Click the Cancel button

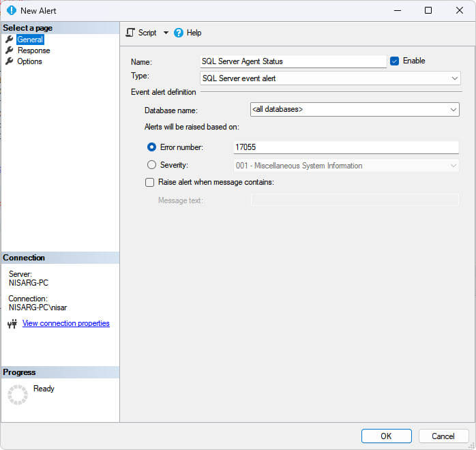pyautogui.click(x=443, y=436)
